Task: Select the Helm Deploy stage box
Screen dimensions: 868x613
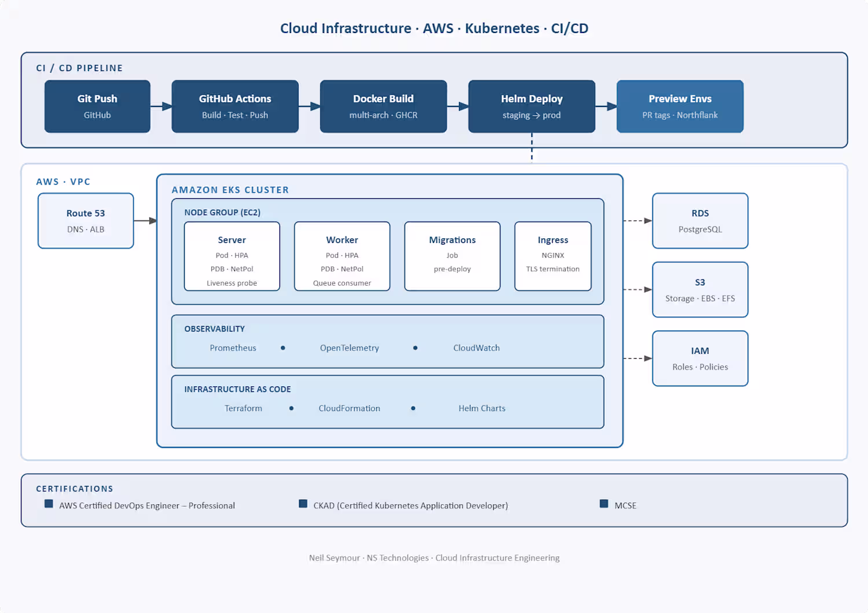Action: point(532,106)
